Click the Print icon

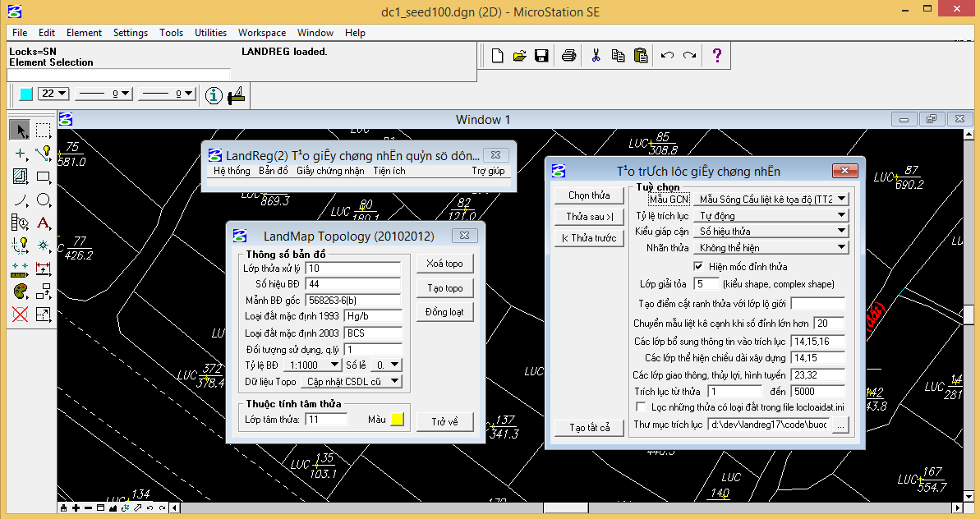[x=568, y=56]
